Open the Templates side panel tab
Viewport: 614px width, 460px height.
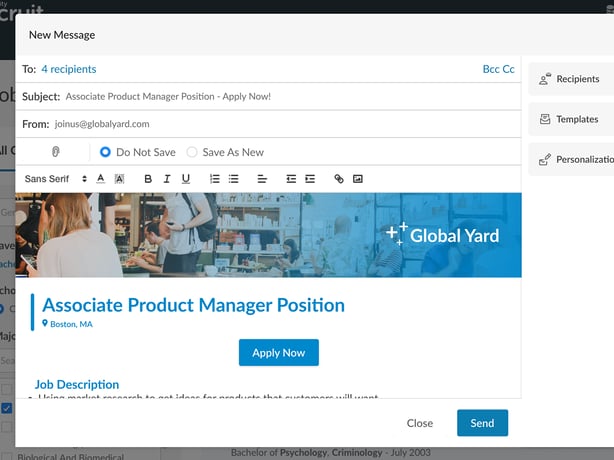571,119
